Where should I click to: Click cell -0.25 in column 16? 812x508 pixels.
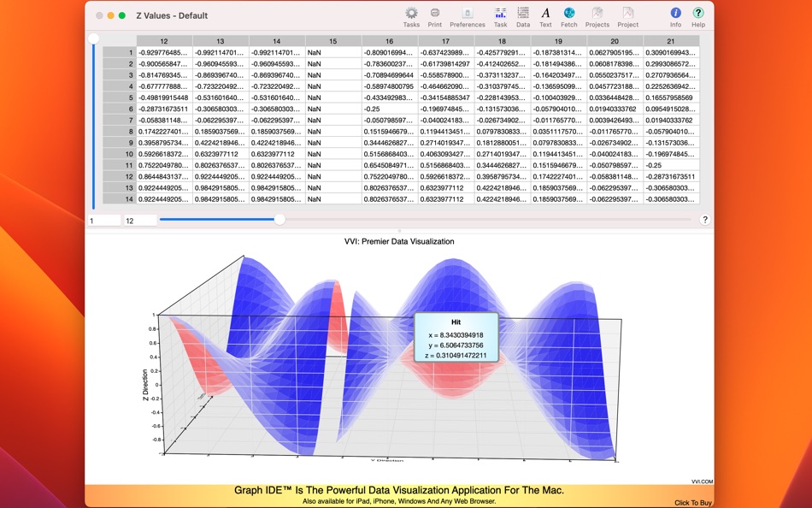pyautogui.click(x=390, y=109)
